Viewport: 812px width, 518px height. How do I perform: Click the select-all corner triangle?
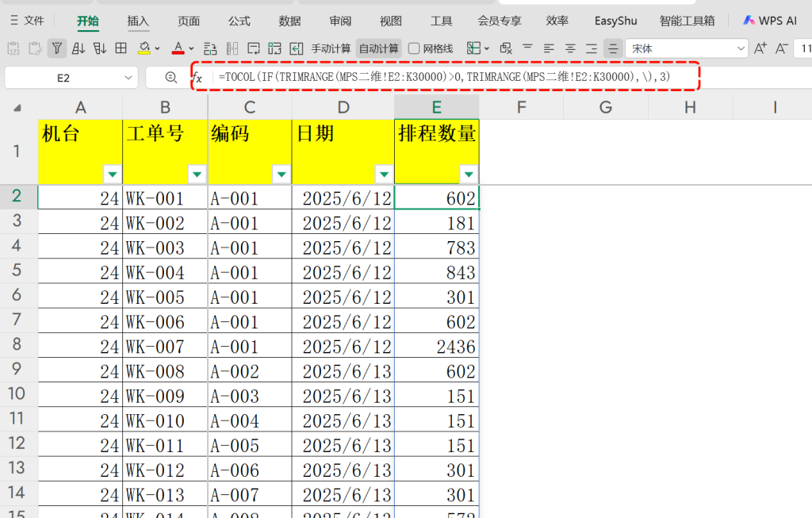point(17,108)
